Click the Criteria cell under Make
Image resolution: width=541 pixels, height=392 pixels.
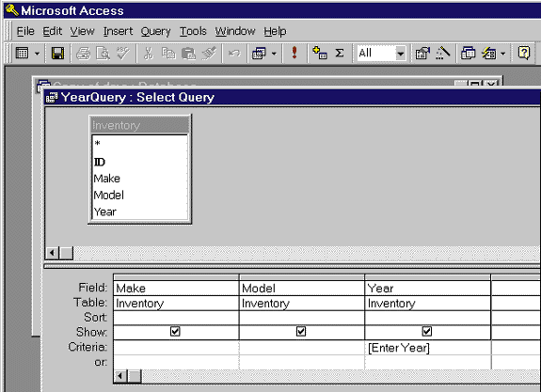[x=176, y=348]
